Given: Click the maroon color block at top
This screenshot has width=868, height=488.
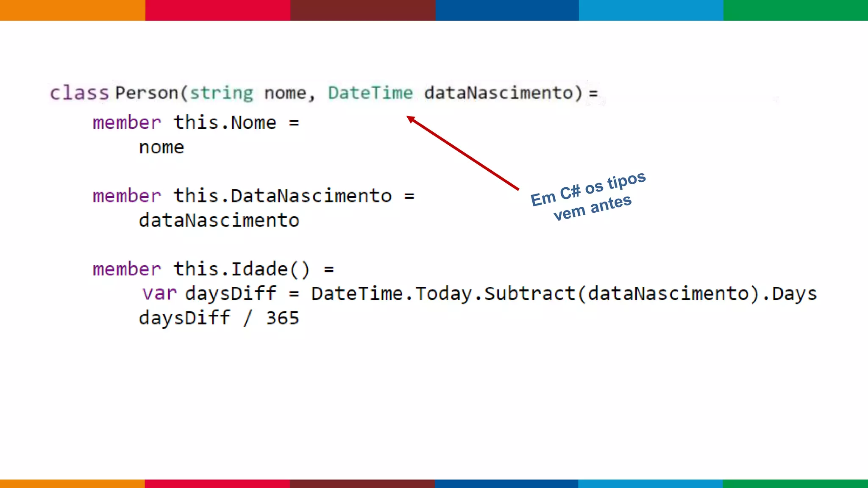Looking at the screenshot, I should coord(363,10).
